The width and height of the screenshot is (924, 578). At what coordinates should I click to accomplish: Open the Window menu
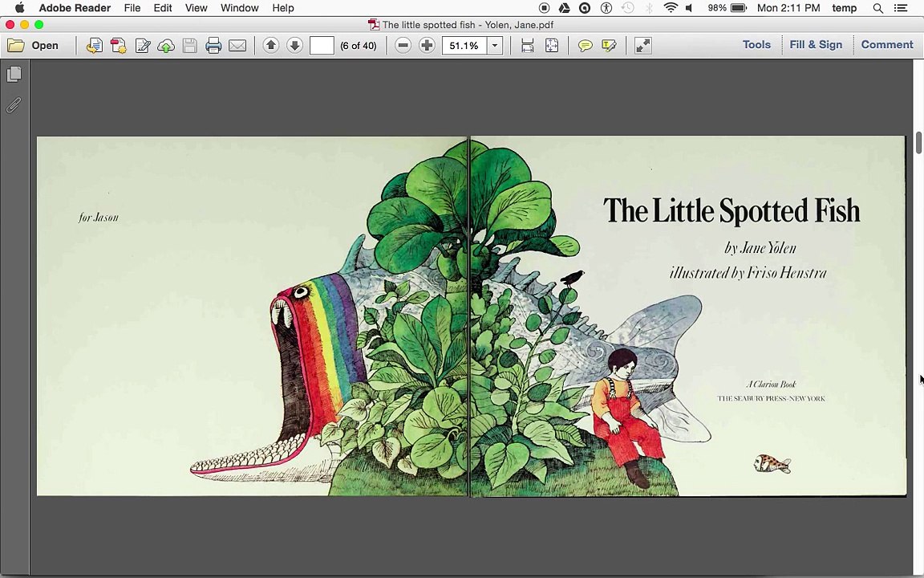click(239, 8)
